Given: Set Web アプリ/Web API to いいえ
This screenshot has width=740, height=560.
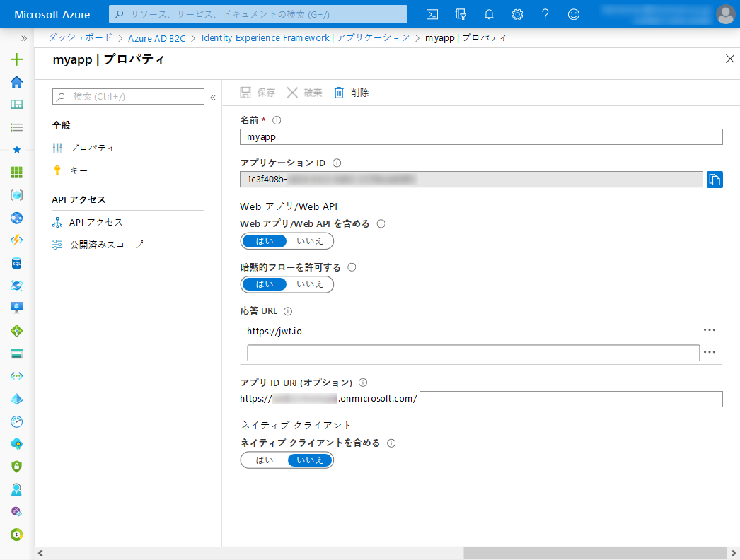Looking at the screenshot, I should click(310, 241).
